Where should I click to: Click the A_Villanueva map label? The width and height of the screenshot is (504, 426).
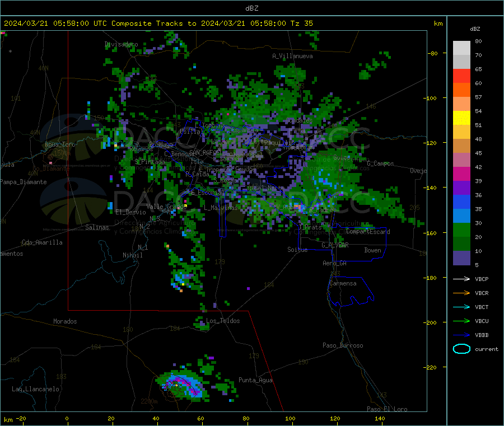coord(292,56)
